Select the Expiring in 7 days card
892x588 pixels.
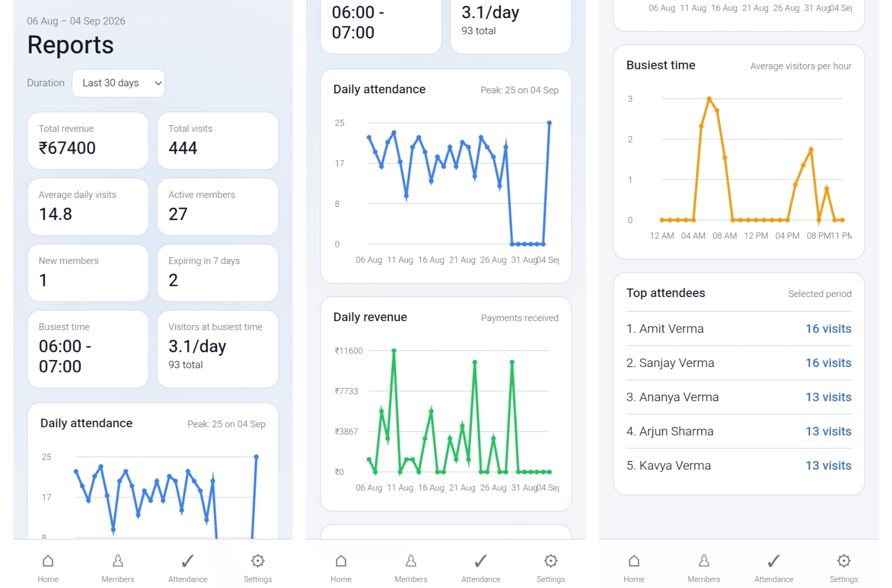(x=218, y=273)
